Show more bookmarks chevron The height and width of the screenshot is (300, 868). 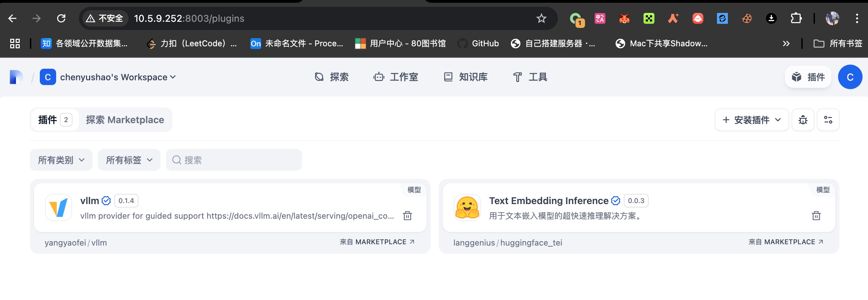[786, 44]
